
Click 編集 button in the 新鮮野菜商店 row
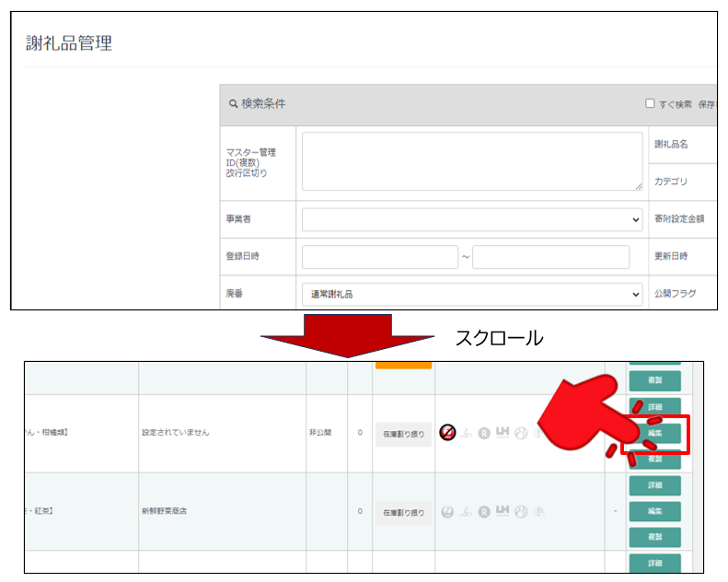(654, 511)
